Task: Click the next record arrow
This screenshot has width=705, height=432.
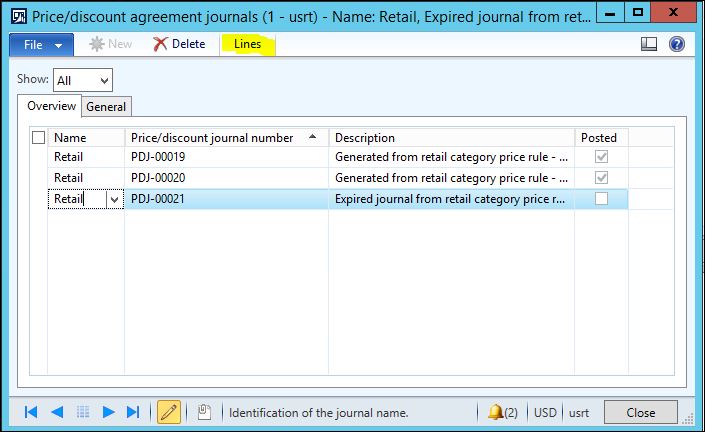Action: pos(108,412)
